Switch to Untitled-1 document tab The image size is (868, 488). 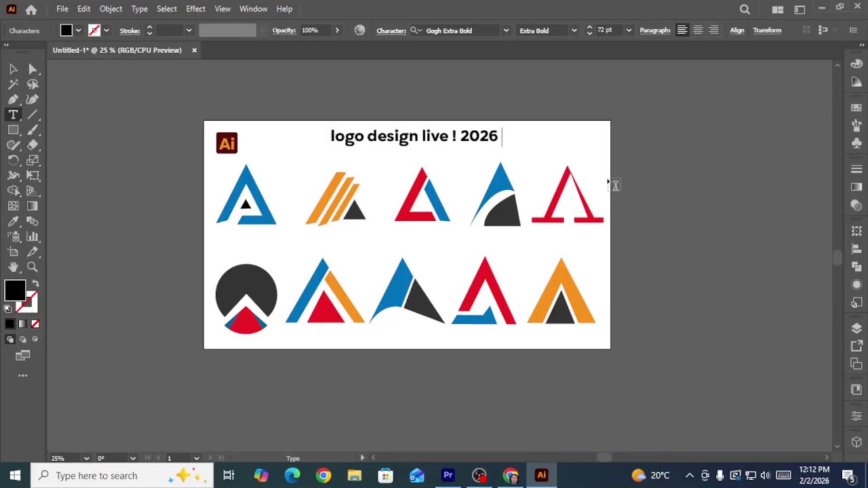[117, 50]
